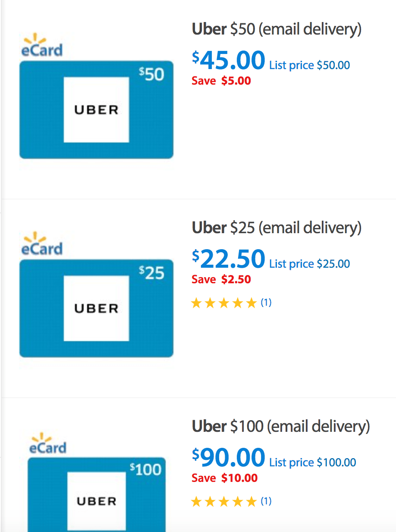Click the List price $50.00 text
The image size is (396, 532).
tap(310, 65)
